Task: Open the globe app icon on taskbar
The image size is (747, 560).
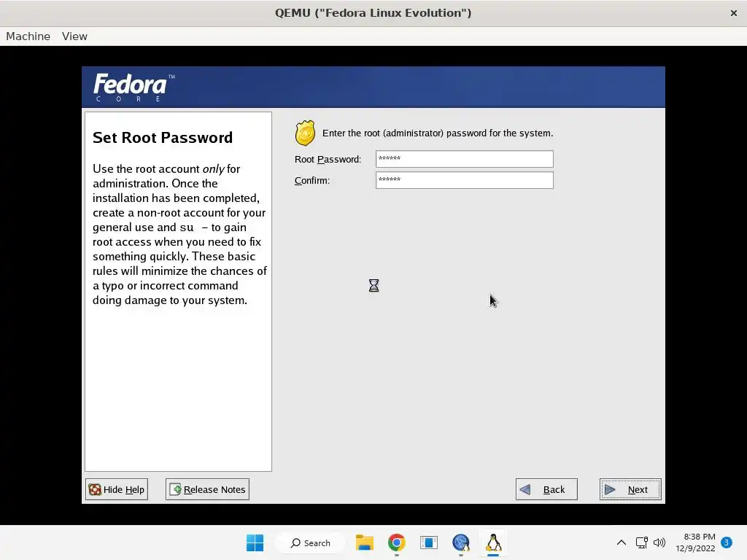Action: 461,542
